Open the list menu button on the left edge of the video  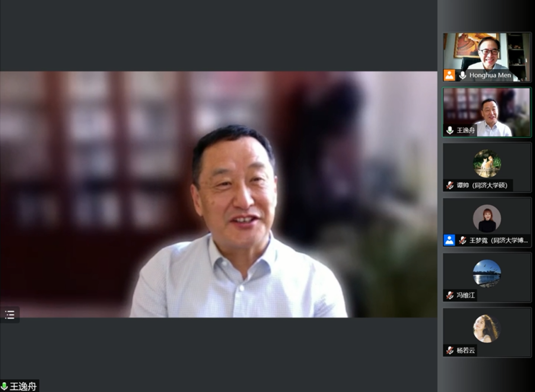click(10, 314)
